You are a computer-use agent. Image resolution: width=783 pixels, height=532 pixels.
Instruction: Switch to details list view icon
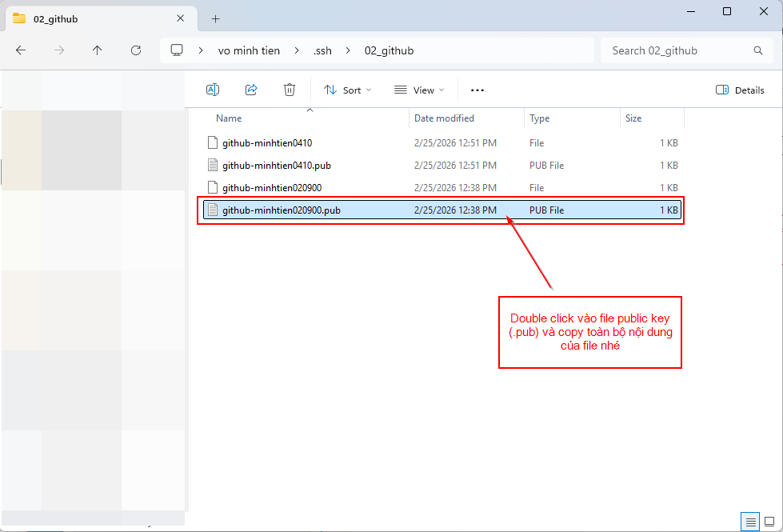coord(749,522)
